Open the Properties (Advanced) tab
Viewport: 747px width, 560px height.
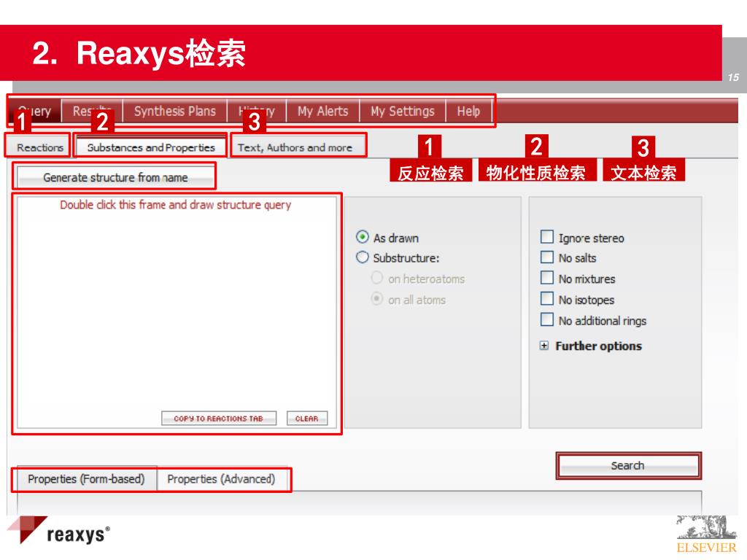click(x=221, y=478)
